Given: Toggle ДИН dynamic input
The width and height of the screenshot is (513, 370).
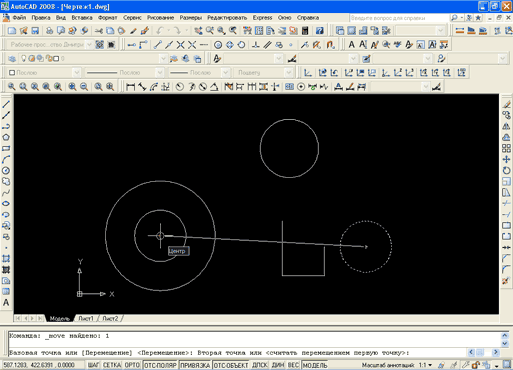Looking at the screenshot, I should 278,365.
